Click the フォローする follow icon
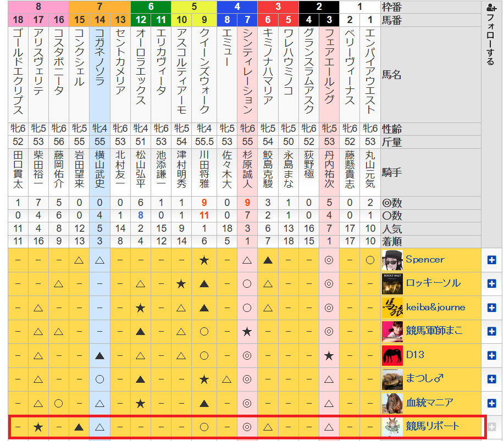 click(490, 9)
